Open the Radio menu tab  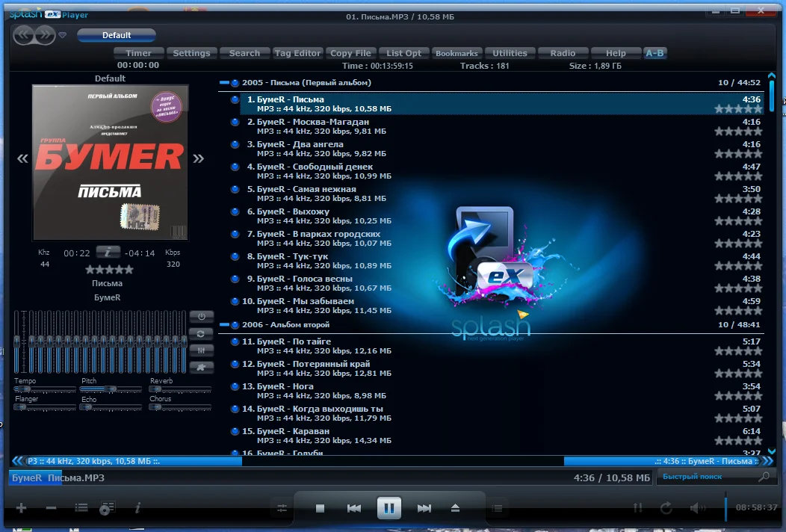click(x=563, y=53)
